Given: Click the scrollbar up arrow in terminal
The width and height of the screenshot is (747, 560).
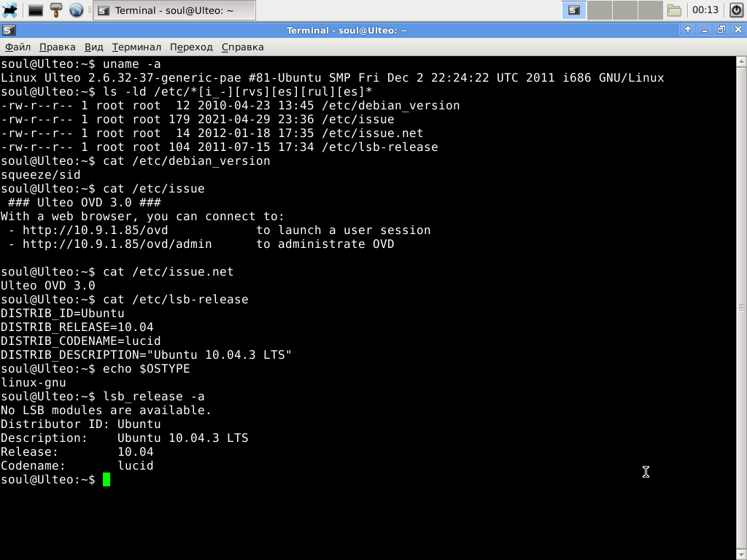Looking at the screenshot, I should [741, 61].
